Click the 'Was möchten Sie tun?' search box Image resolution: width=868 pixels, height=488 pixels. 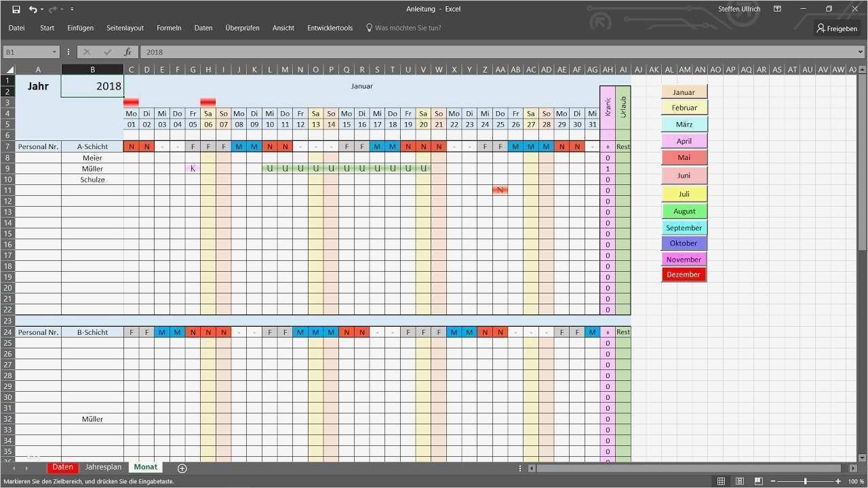403,28
